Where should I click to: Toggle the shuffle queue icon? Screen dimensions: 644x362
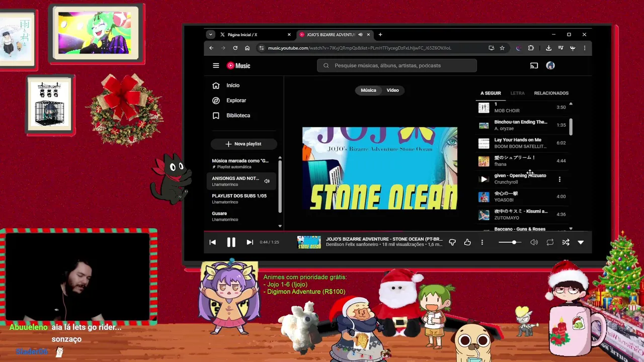566,242
